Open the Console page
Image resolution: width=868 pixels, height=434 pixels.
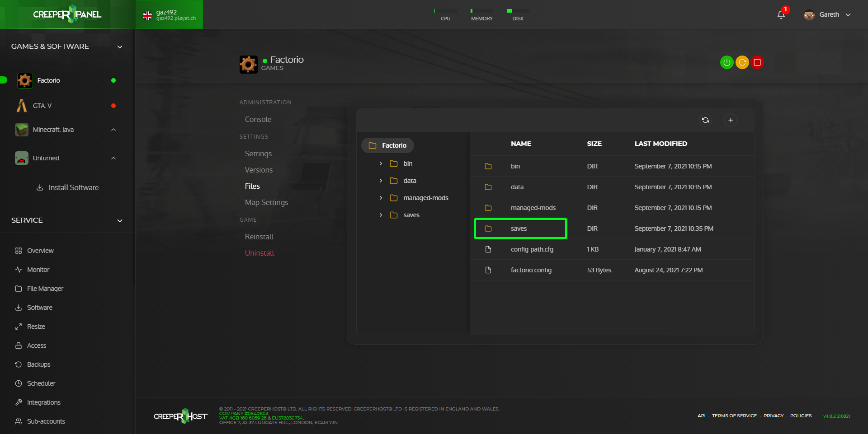258,119
